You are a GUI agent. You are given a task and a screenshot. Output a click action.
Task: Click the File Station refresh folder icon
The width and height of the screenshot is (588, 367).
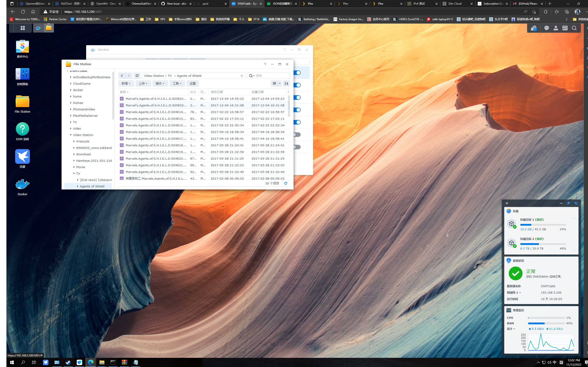tap(137, 76)
